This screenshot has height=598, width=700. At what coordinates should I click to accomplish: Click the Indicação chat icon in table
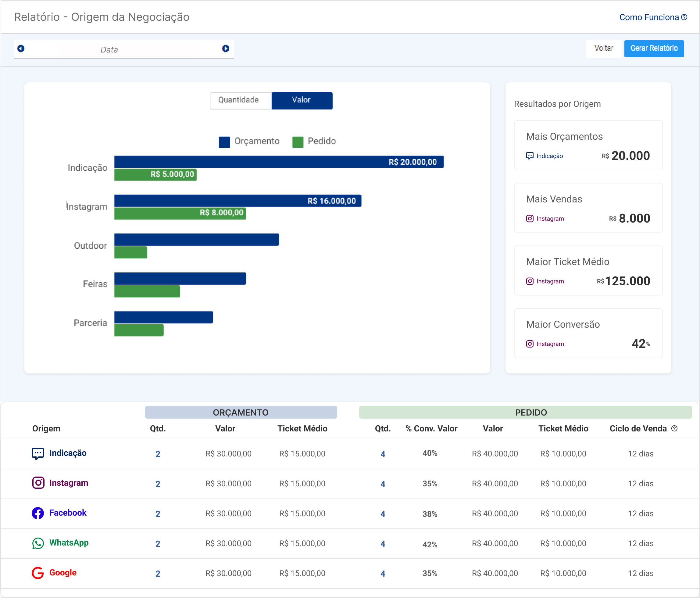pos(37,453)
